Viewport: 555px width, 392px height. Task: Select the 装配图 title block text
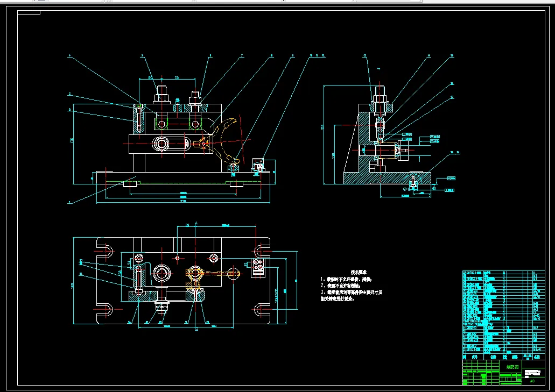pyautogui.click(x=511, y=367)
